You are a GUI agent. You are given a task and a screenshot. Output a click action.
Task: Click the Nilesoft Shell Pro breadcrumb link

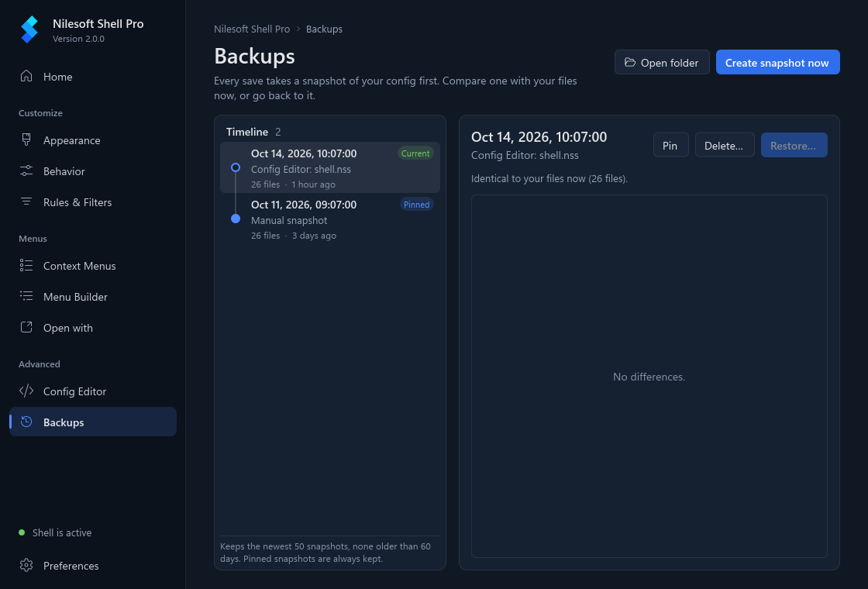coord(252,29)
